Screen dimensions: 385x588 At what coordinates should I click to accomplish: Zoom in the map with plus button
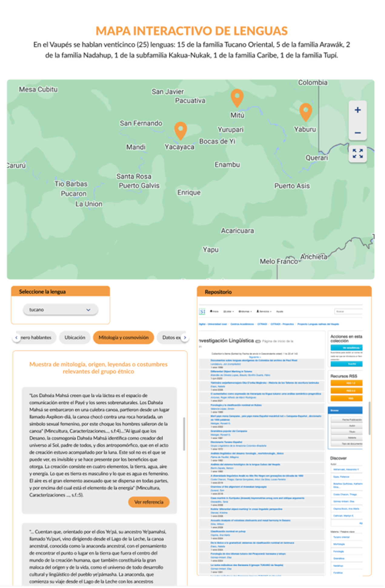[x=357, y=110]
